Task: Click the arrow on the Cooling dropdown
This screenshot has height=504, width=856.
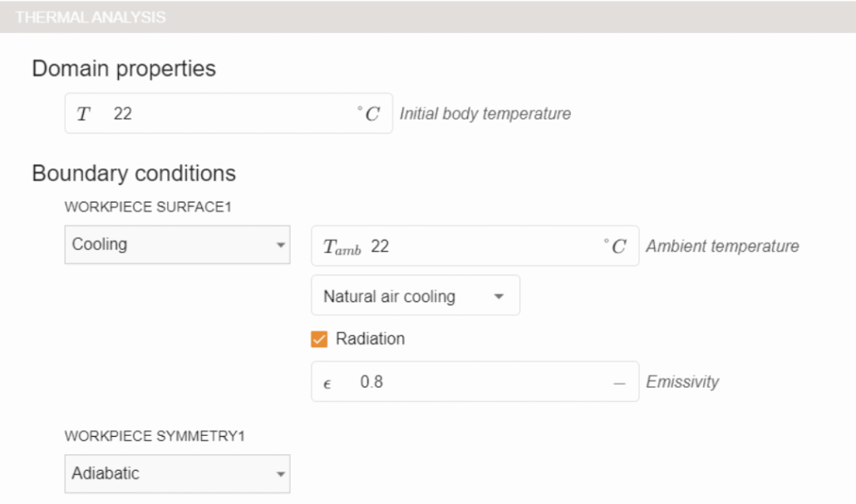Action: (280, 246)
